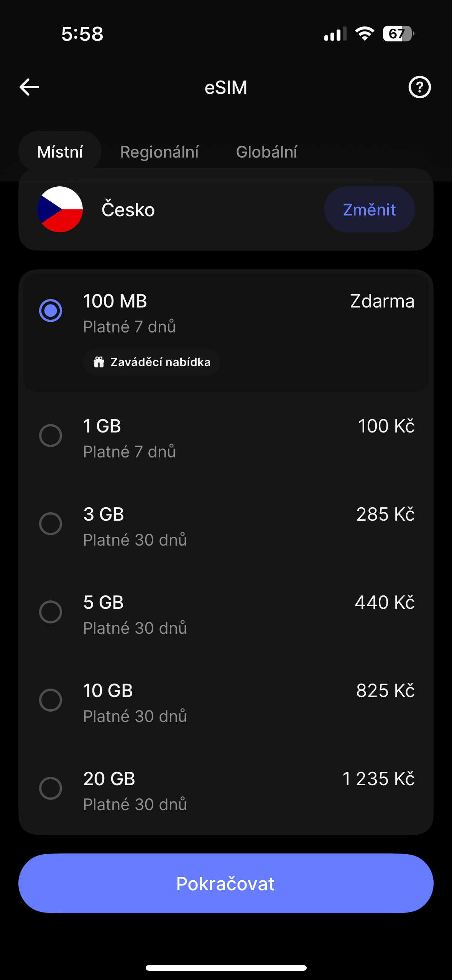Tap the battery indicator icon
Screen dimensions: 452x980
398,34
